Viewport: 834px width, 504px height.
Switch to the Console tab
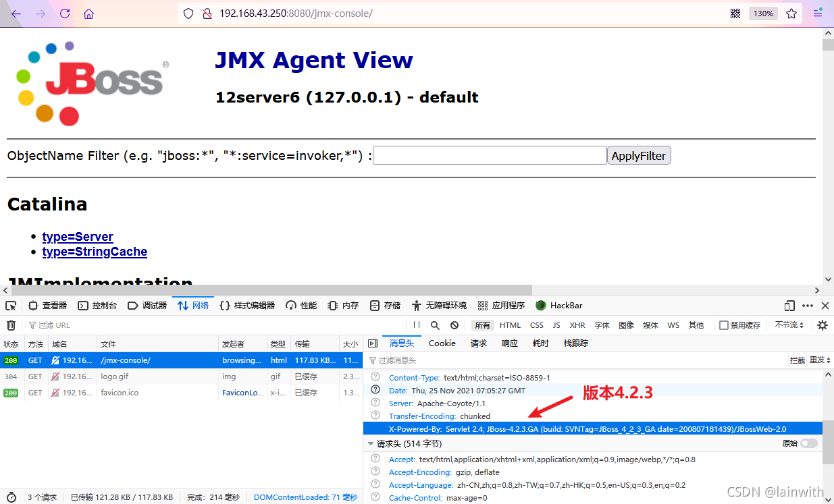97,306
